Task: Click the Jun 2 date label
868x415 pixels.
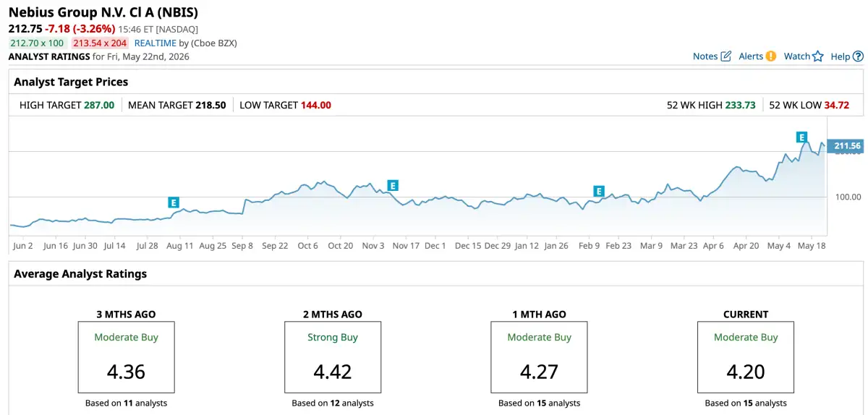Action: (x=23, y=246)
